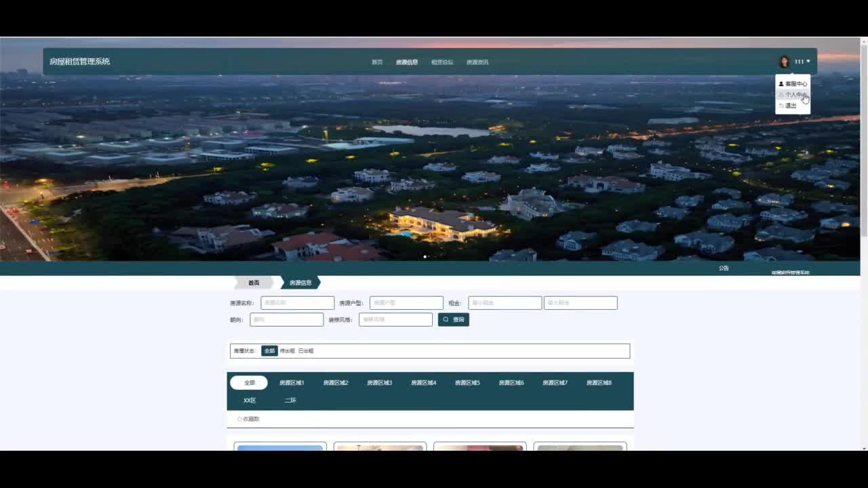The image size is (868, 488).
Task: Go to 首页 in the top navigation
Action: click(377, 62)
